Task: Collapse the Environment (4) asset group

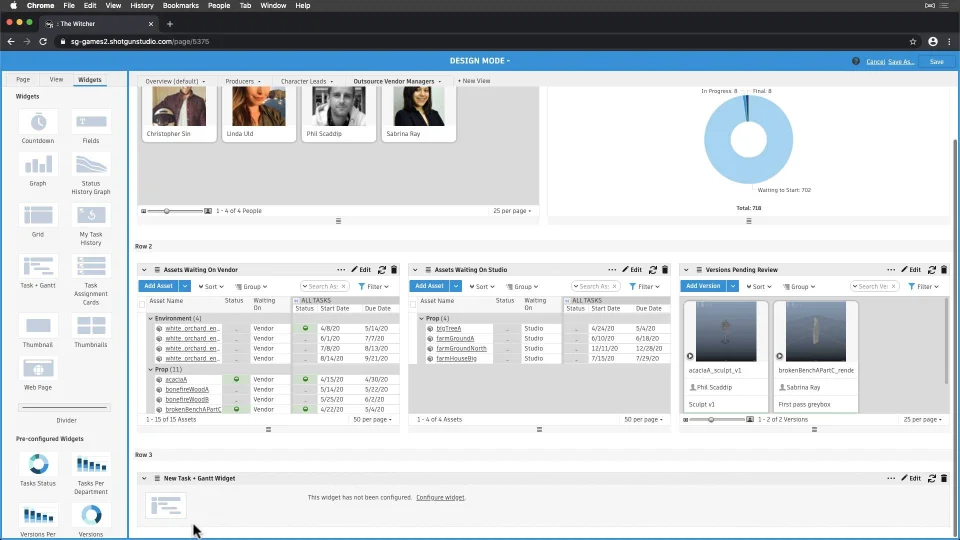Action: 150,318
